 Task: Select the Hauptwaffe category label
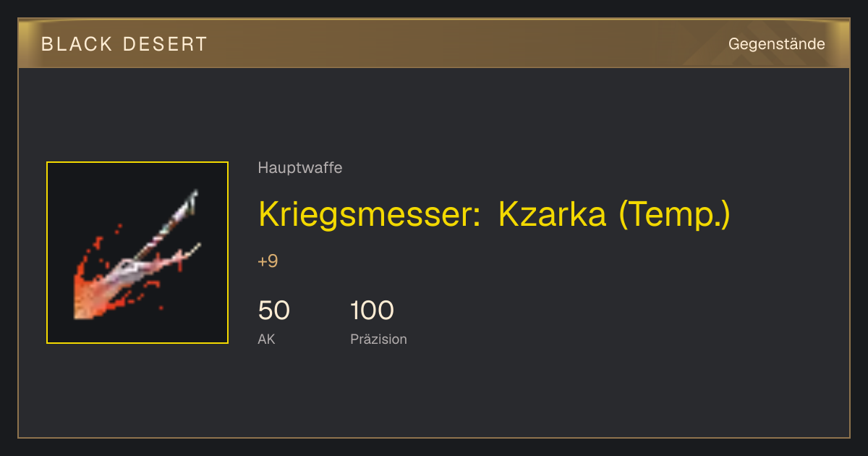click(300, 168)
